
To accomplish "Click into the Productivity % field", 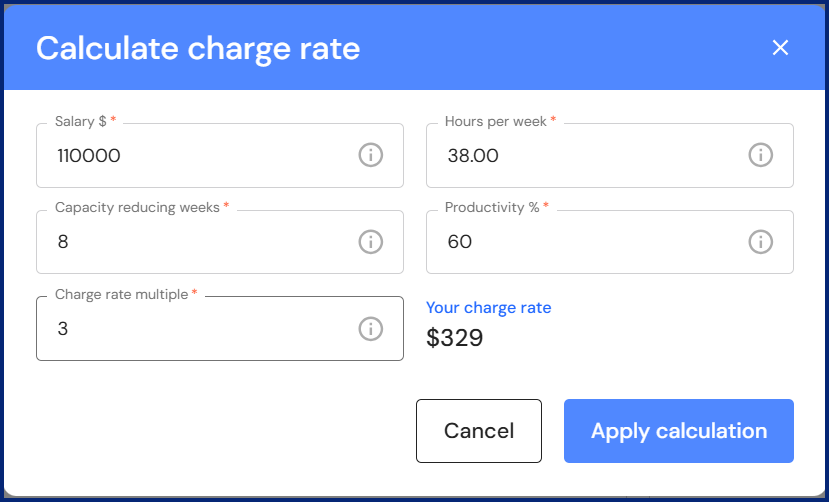I will [580, 242].
